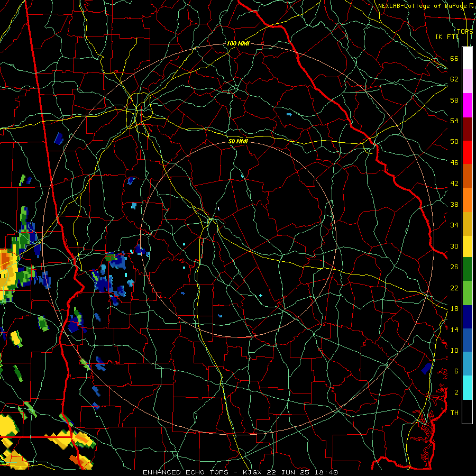Screen dimensions: 476x476
Task: Click the "50 NMI" range ring label
Action: click(238, 141)
